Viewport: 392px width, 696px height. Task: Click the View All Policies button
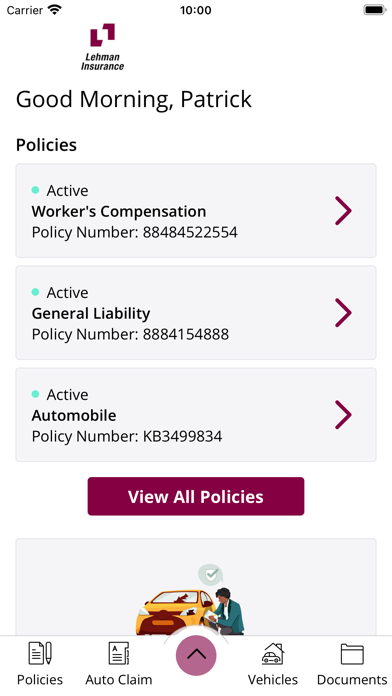[x=196, y=496]
